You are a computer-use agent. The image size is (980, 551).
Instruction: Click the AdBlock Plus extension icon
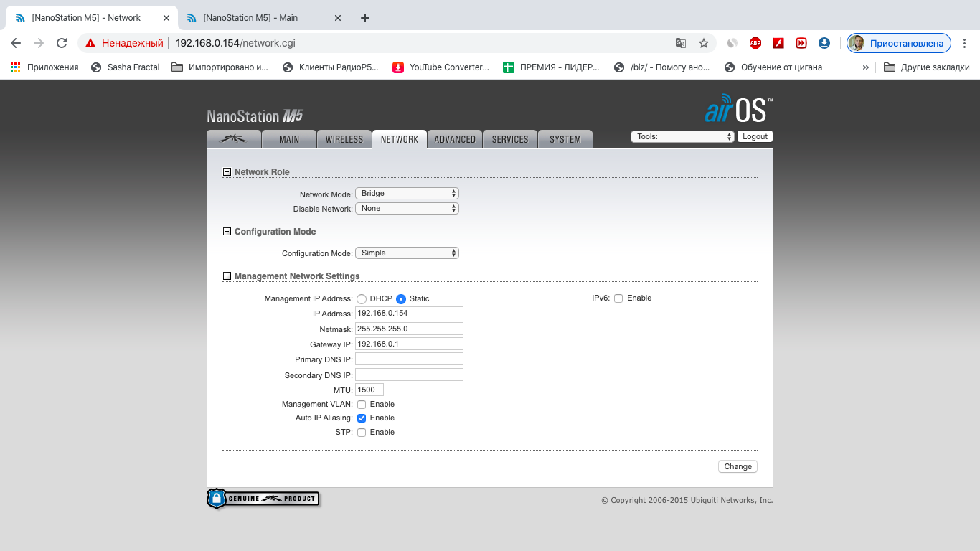755,43
